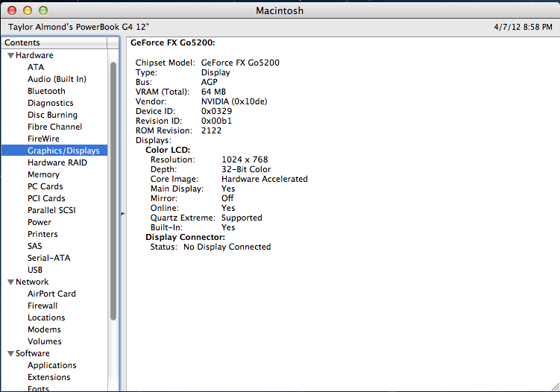Viewport: 560px width, 392px height.
Task: Click the resolution value 1024 x 768
Action: coord(245,159)
